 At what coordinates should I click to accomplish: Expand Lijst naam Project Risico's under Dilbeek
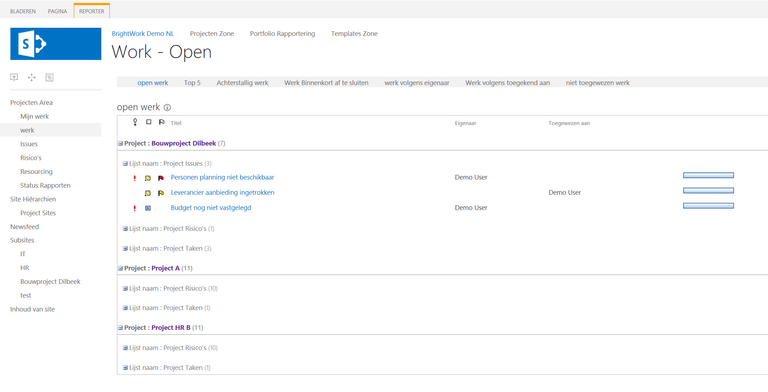click(125, 229)
